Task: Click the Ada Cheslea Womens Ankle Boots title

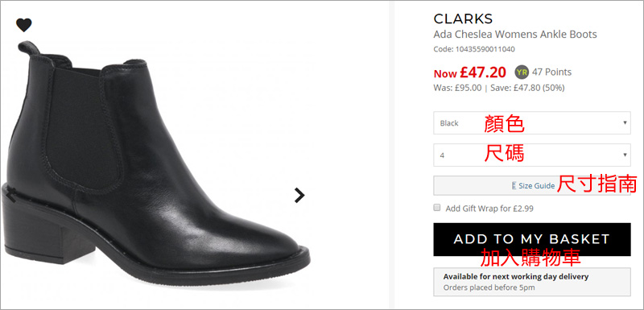Action: point(515,34)
